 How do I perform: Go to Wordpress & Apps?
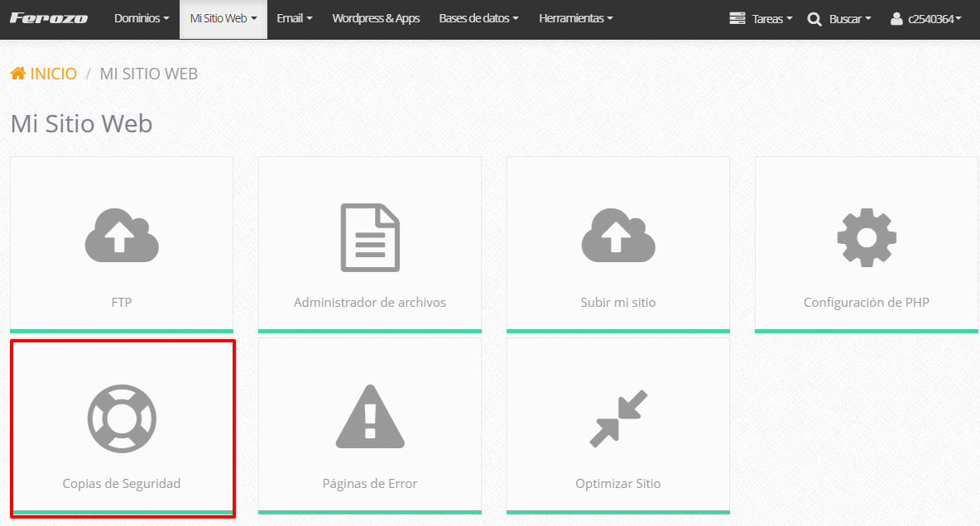click(376, 19)
